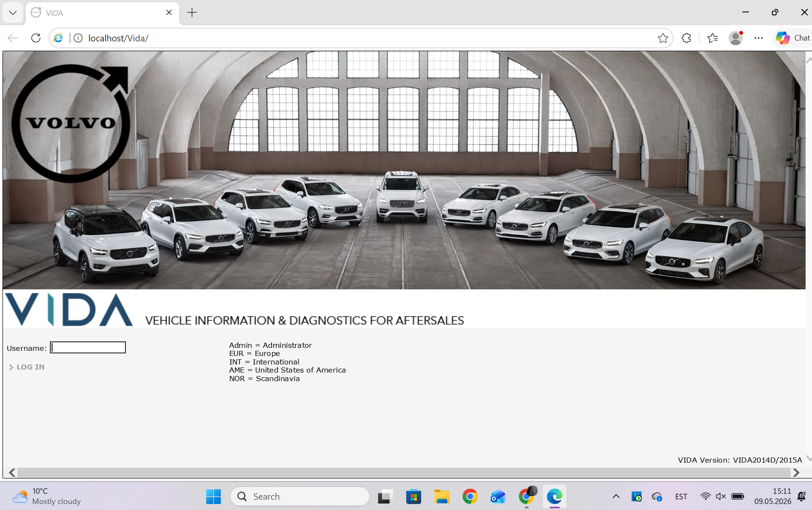Check the battery status icon
The image size is (812, 510).
point(738,496)
